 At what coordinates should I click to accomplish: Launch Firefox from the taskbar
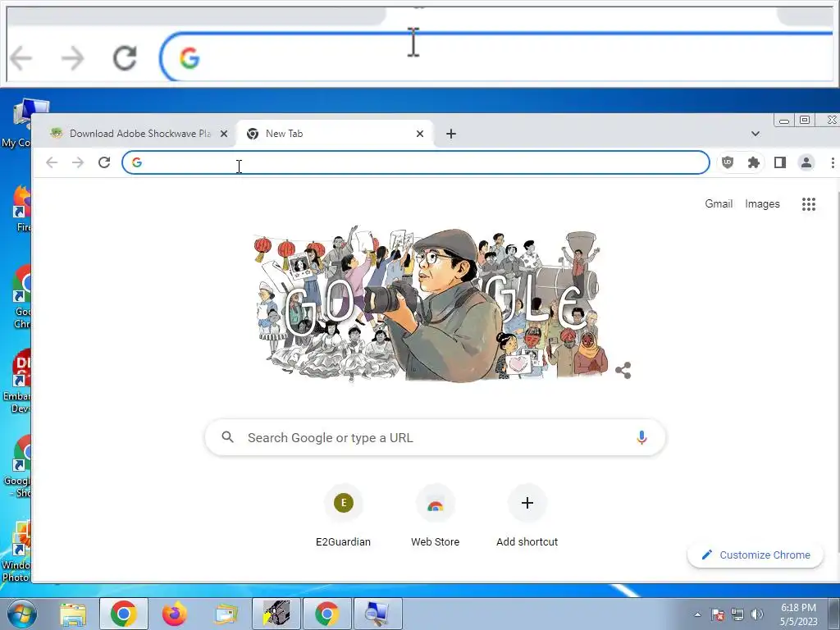[175, 614]
